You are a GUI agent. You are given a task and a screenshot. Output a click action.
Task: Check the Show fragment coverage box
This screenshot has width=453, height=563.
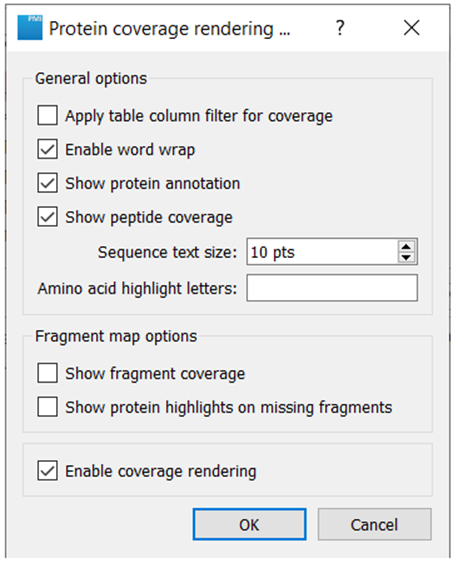click(47, 373)
